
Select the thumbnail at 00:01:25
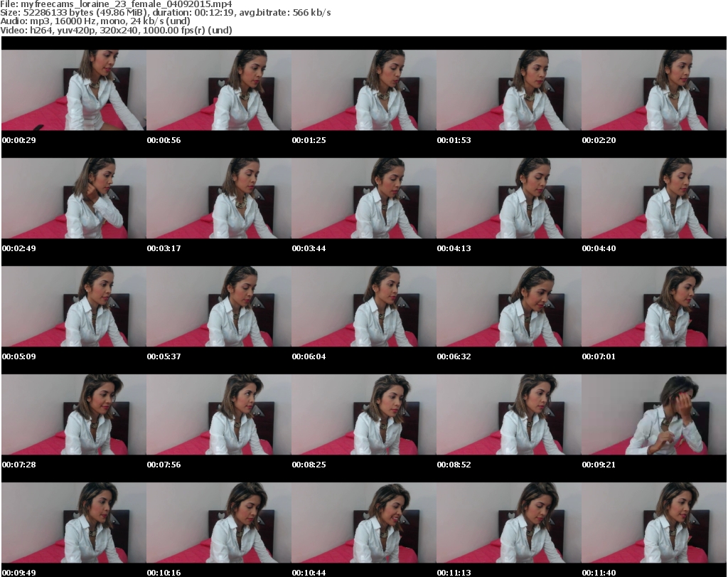point(364,90)
